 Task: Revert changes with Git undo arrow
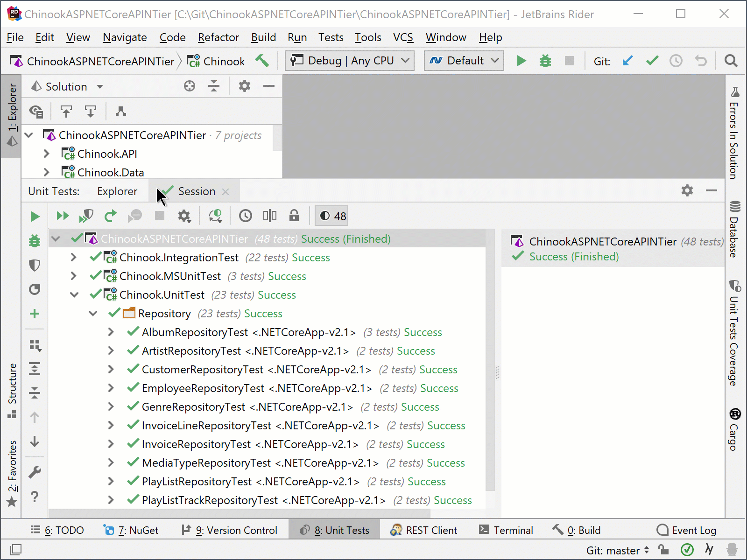[700, 61]
